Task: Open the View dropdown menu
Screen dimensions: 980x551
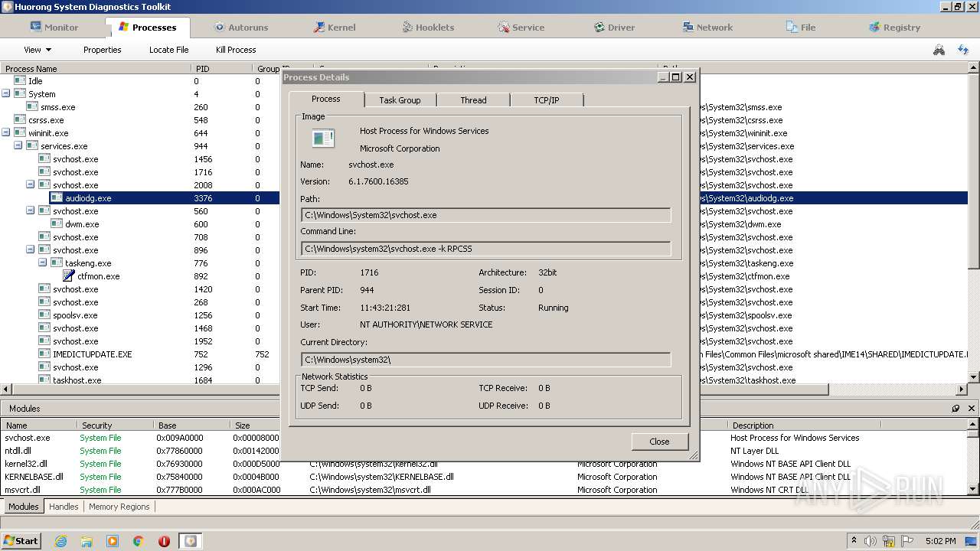Action: click(38, 50)
